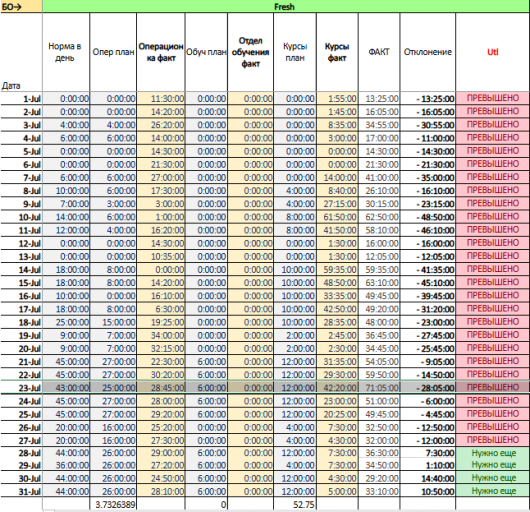Screen dimensions: 530x512
Task: Click Курсы факт 20:25:00 on 25-Jul
Action: pos(337,415)
